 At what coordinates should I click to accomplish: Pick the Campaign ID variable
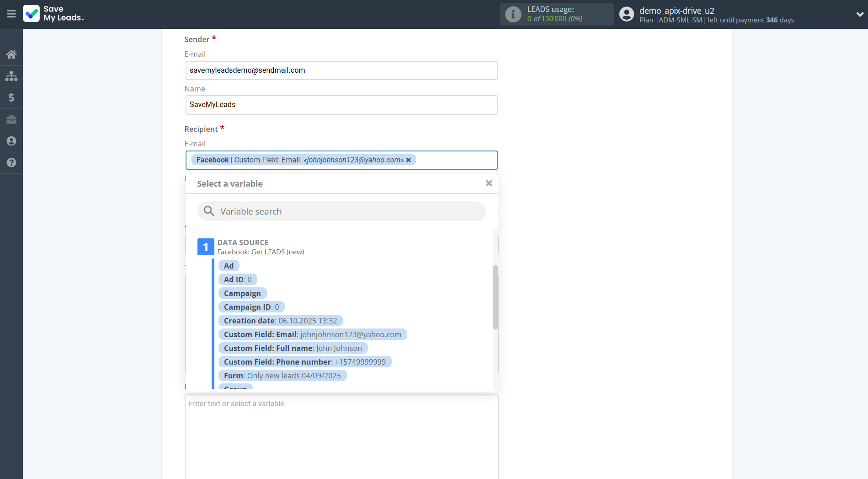[251, 307]
